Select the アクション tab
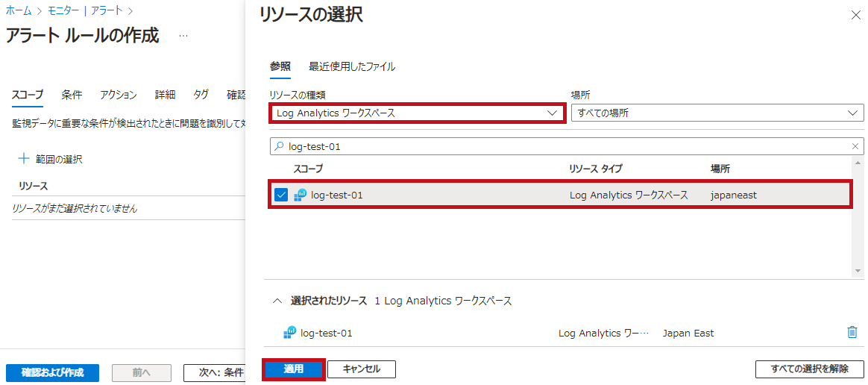Image resolution: width=868 pixels, height=385 pixels. point(119,95)
